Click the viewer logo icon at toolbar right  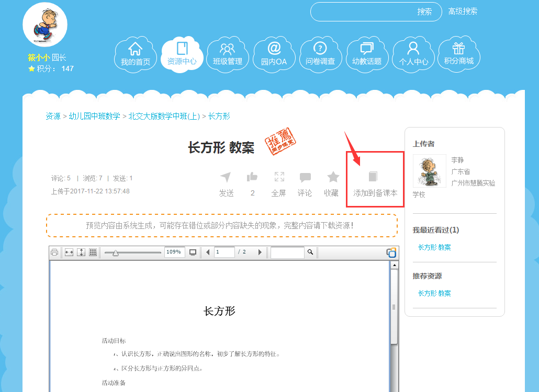tap(391, 252)
